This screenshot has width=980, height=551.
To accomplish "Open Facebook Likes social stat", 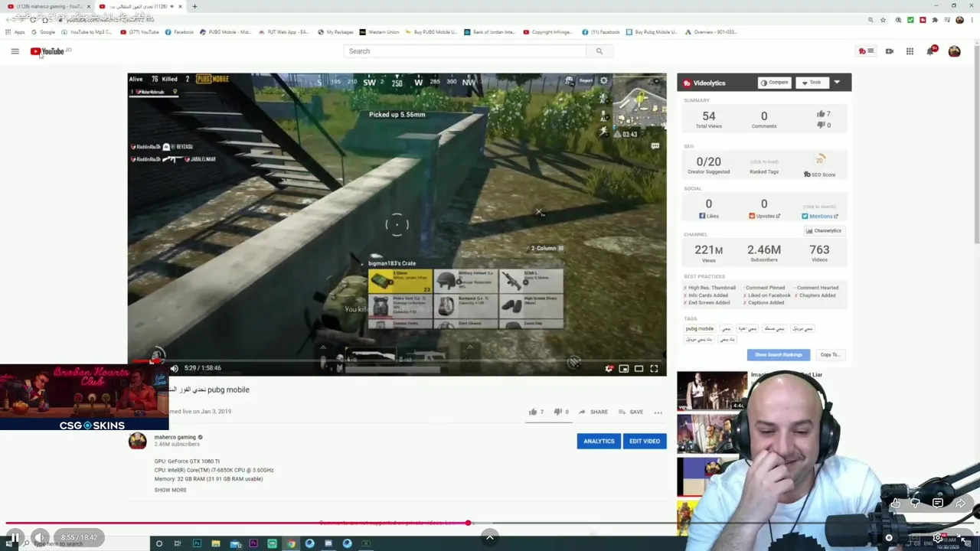I will 708,208.
